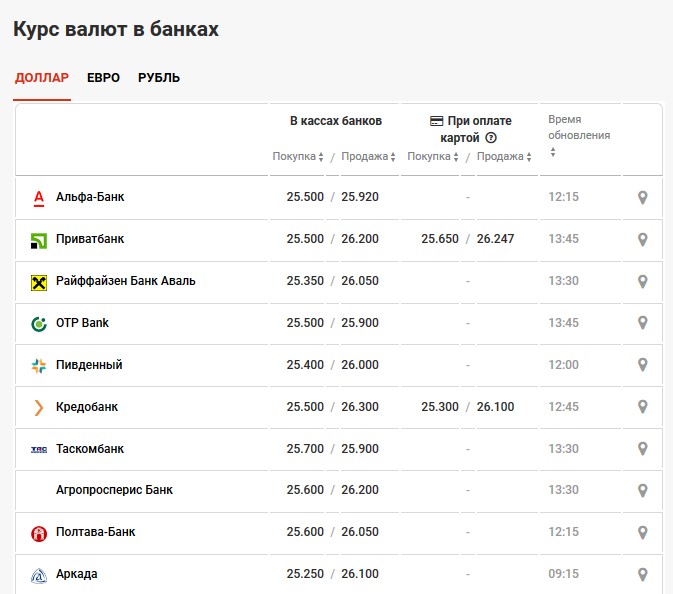Switch to the РУБЛЬ tab
Viewport: 673px width, 594px height.
click(x=159, y=78)
